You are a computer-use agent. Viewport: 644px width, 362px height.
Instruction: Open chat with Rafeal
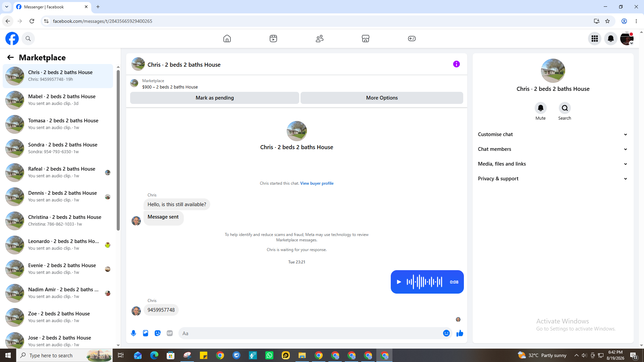pyautogui.click(x=58, y=173)
